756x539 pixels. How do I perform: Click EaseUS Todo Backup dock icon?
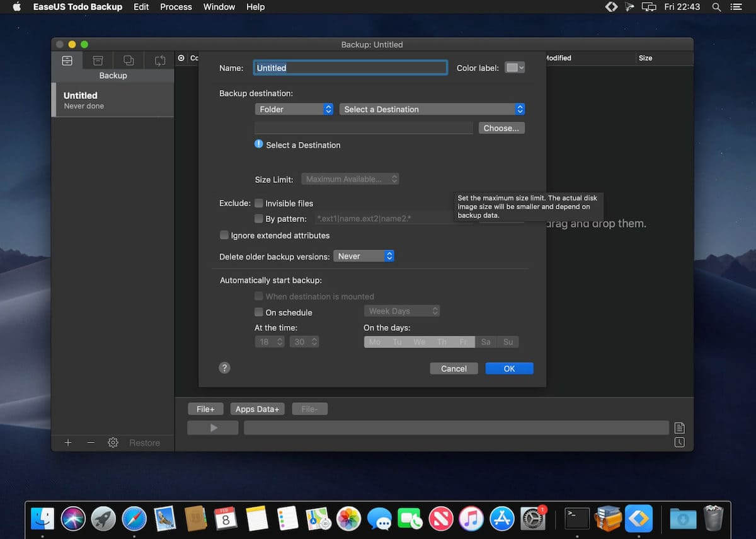tap(638, 518)
